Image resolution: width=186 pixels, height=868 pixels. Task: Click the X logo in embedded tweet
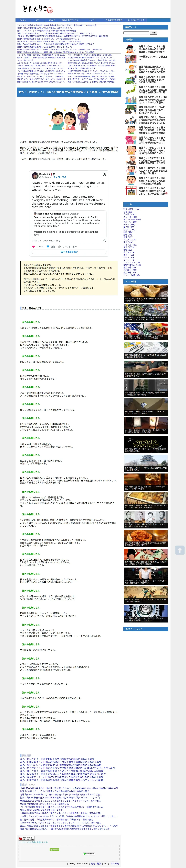pos(104,174)
